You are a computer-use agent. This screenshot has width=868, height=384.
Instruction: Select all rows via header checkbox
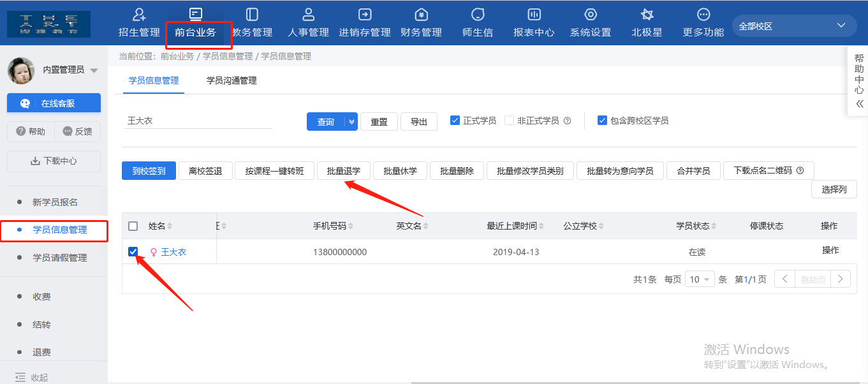click(x=133, y=226)
